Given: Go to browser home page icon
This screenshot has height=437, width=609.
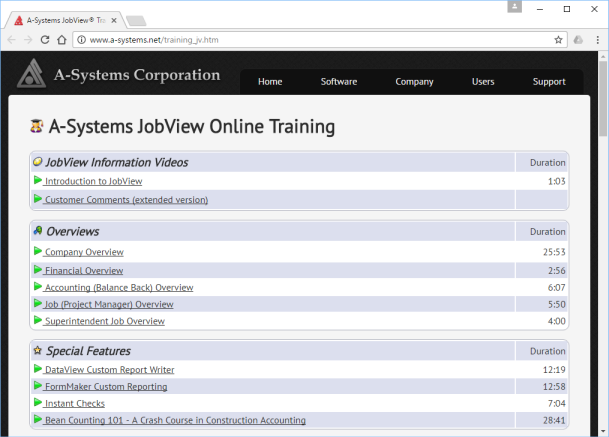Looking at the screenshot, I should pos(63,40).
